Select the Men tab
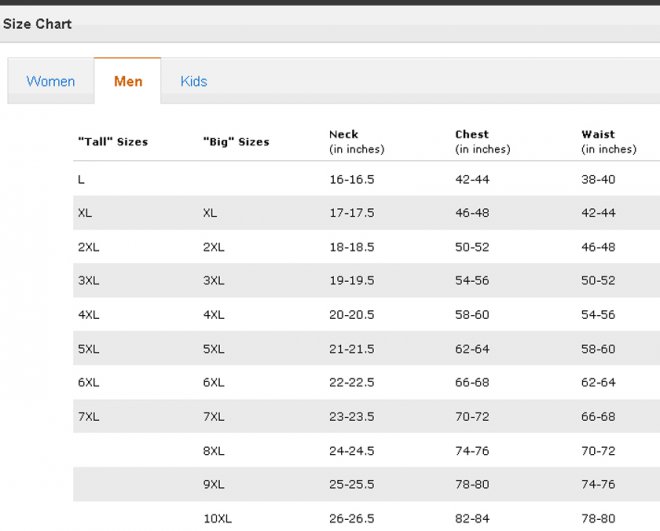The width and height of the screenshot is (660, 531). pos(128,82)
